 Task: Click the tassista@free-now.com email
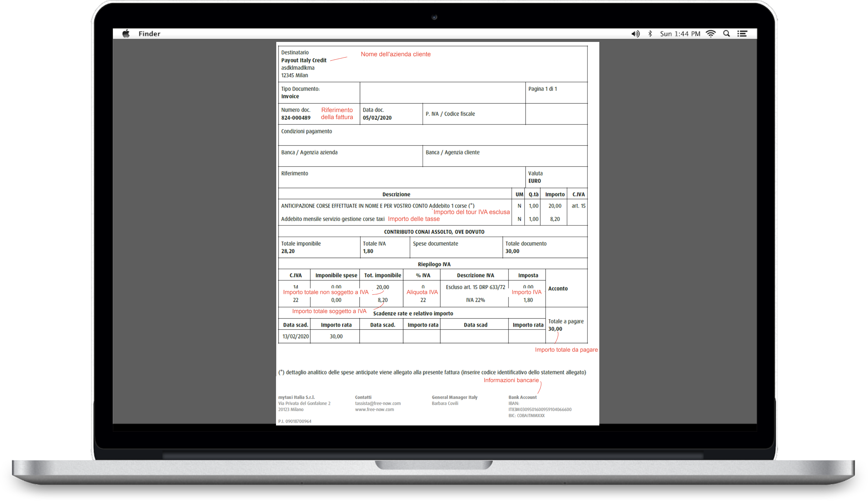(x=378, y=404)
